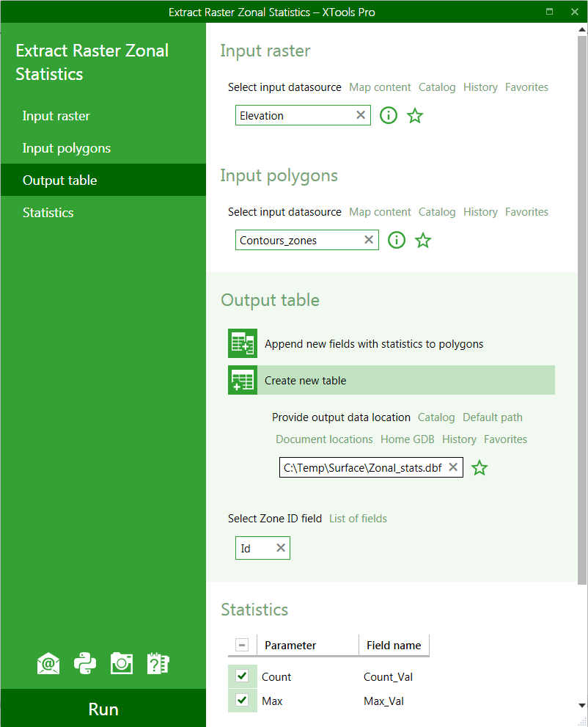Show info for Contours_zones polygons
Image resolution: width=588 pixels, height=727 pixels.
click(x=396, y=240)
